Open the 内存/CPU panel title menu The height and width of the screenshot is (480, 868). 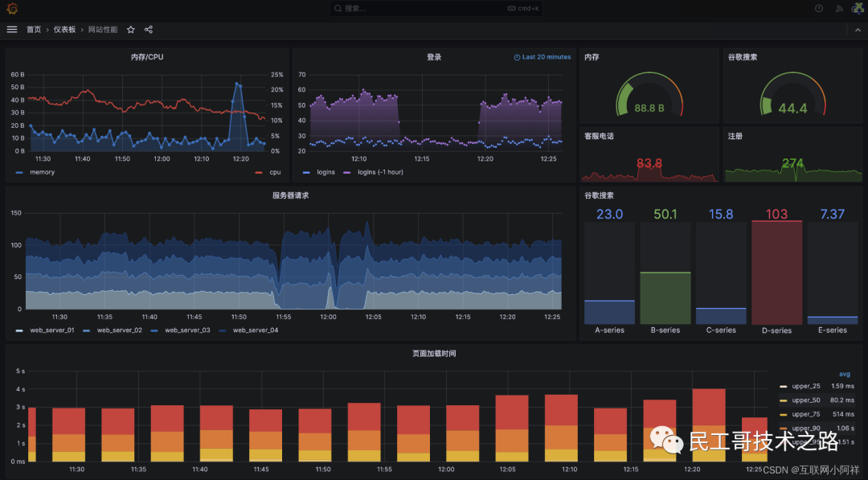147,57
